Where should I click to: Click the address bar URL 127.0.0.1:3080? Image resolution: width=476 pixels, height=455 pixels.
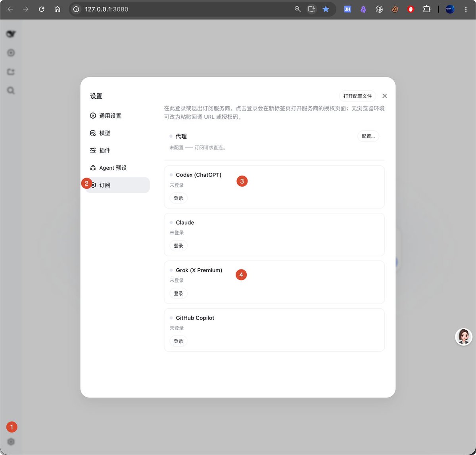(107, 9)
